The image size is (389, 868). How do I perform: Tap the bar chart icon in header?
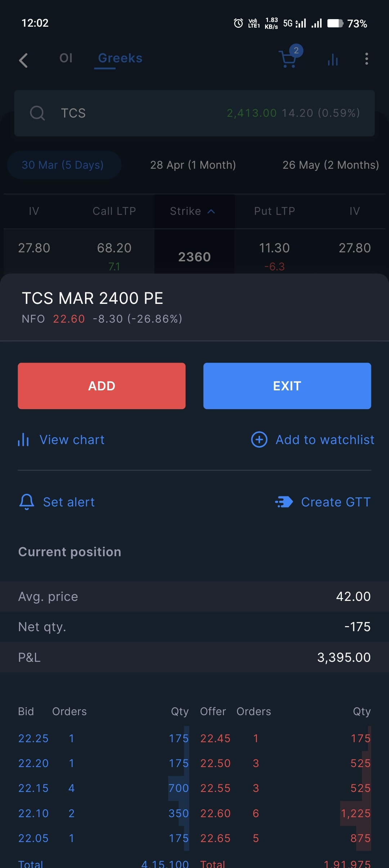pos(333,59)
